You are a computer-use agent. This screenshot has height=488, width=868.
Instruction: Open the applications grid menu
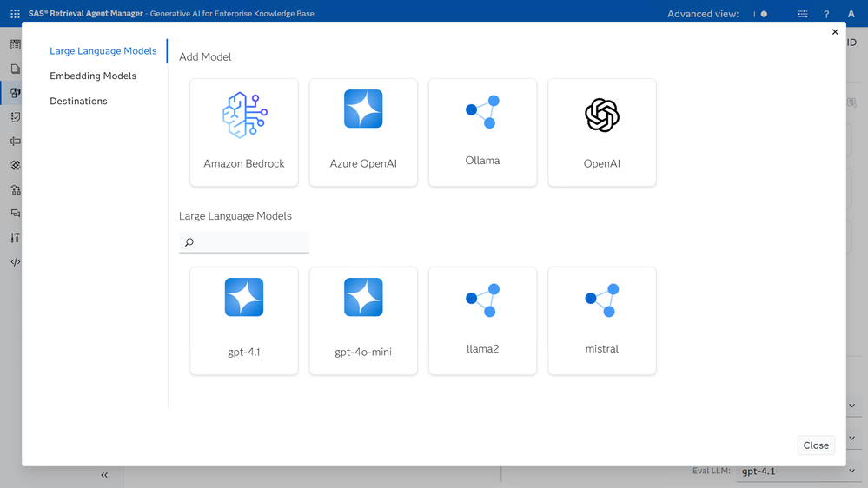coord(16,14)
